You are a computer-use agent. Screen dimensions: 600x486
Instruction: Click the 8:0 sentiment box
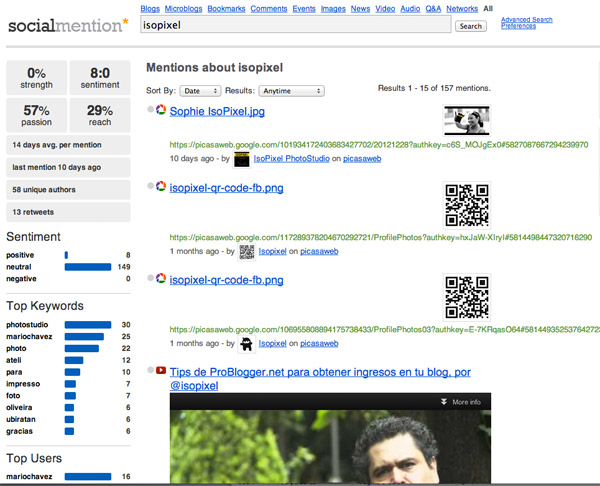(100, 78)
